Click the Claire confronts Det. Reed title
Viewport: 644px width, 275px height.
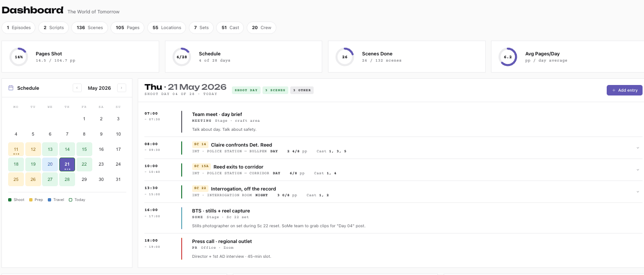(241, 145)
